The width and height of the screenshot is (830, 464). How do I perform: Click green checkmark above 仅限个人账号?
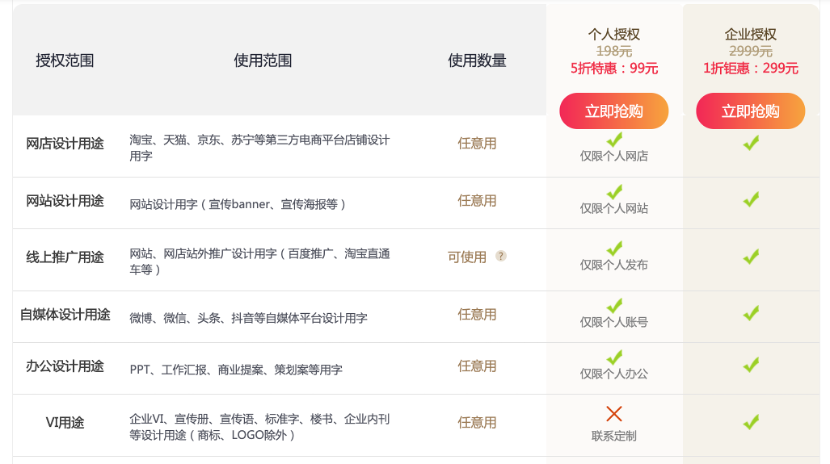point(614,305)
